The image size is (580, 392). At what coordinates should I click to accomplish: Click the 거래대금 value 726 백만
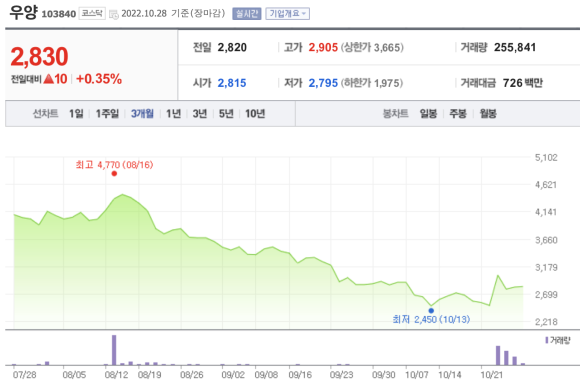(523, 83)
